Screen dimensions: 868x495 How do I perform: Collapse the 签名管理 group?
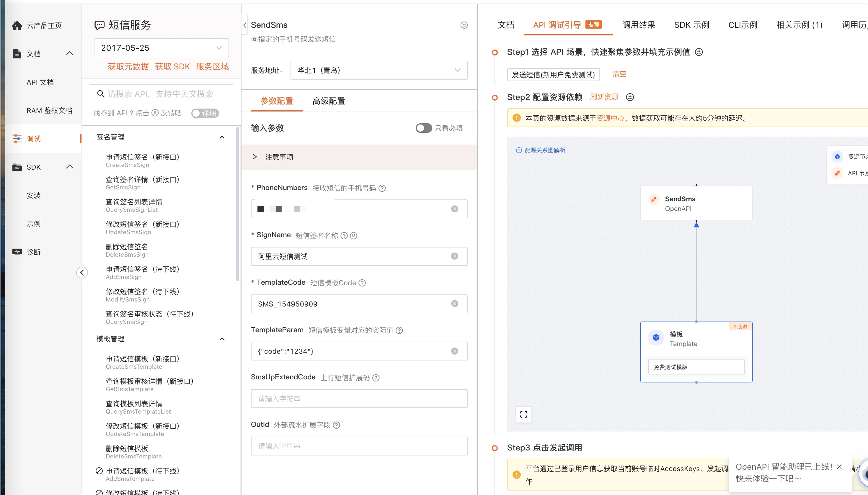[222, 137]
